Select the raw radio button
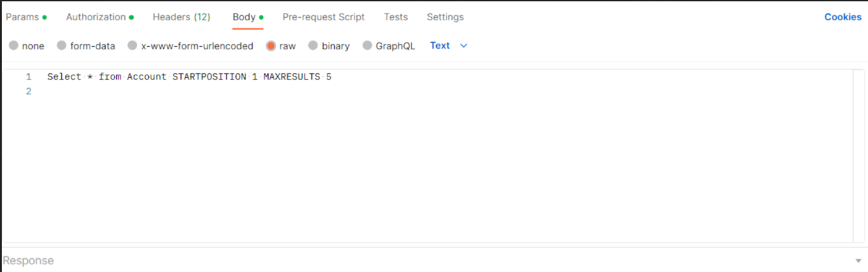The height and width of the screenshot is (272, 868). (271, 46)
